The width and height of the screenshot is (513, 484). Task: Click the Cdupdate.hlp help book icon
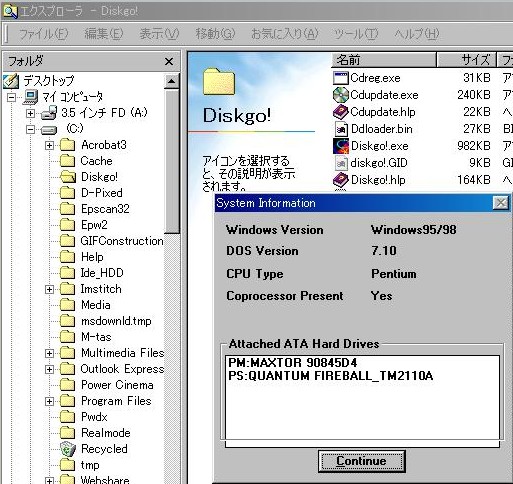340,112
